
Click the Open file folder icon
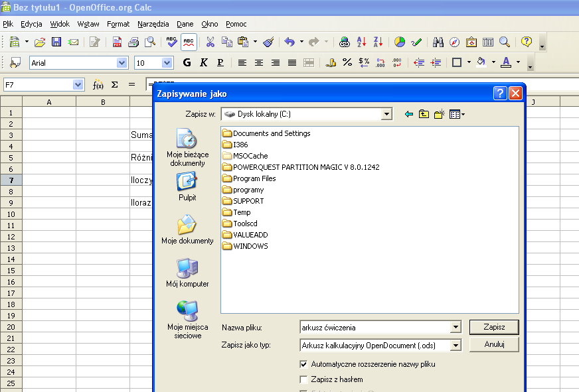(40, 42)
